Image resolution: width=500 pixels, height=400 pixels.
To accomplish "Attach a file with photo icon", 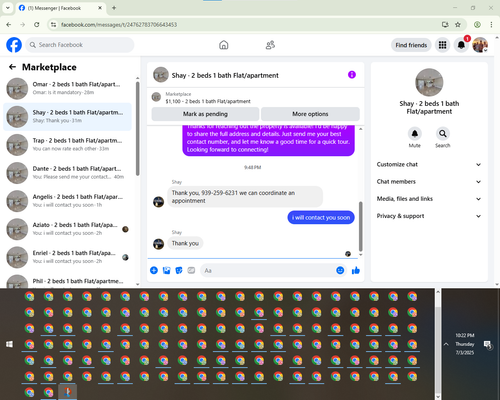I will click(166, 270).
